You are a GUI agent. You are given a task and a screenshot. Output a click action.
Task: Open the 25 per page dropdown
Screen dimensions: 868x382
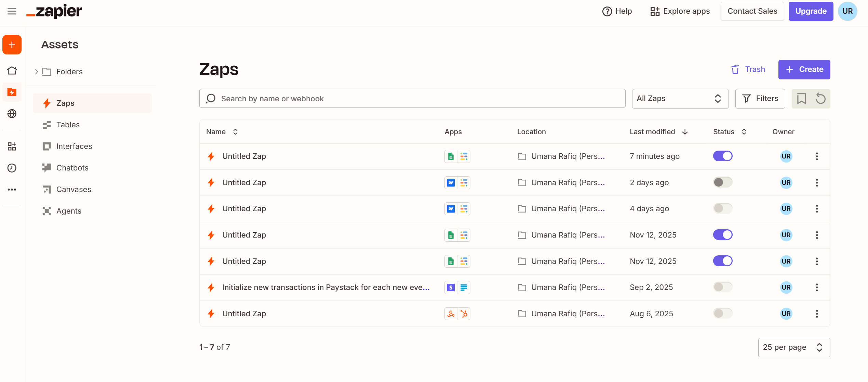point(793,347)
